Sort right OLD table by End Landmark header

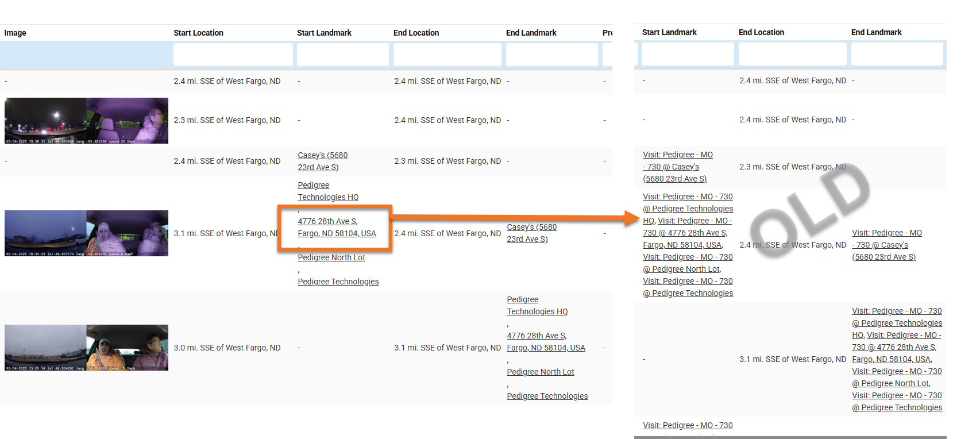point(876,32)
